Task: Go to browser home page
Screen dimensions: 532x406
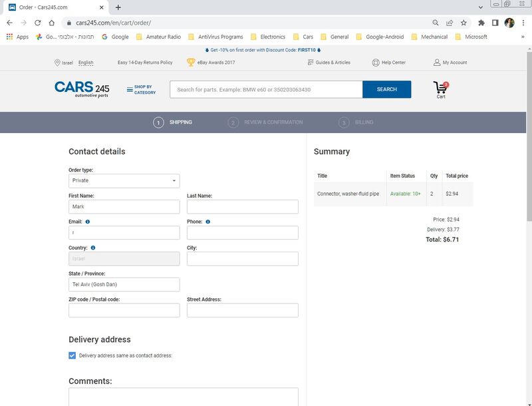Action: click(52, 23)
